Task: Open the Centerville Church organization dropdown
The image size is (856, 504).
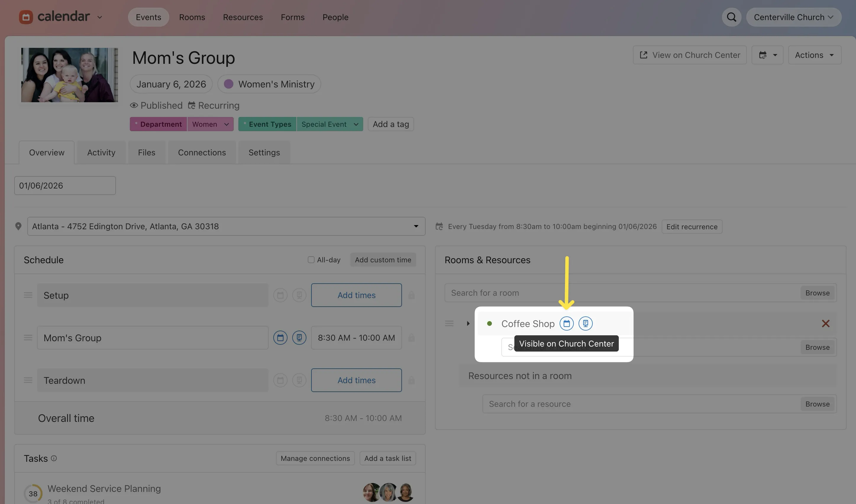Action: coord(794,17)
